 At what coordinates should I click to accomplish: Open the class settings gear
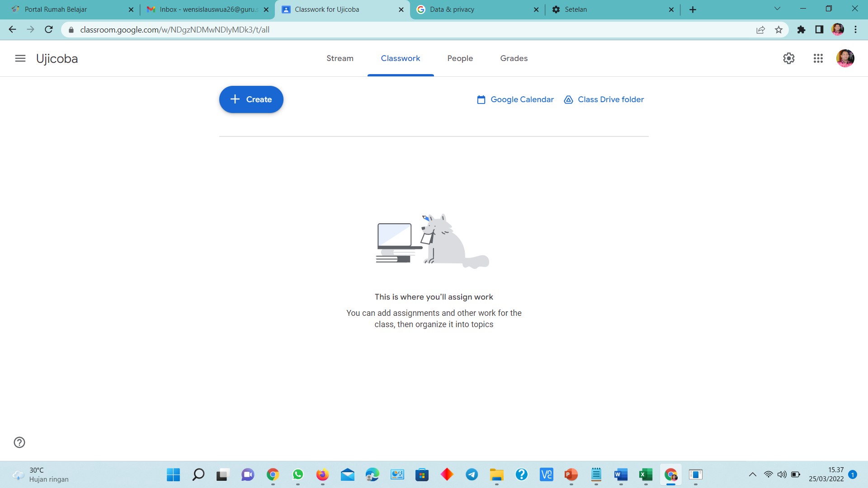coord(789,58)
